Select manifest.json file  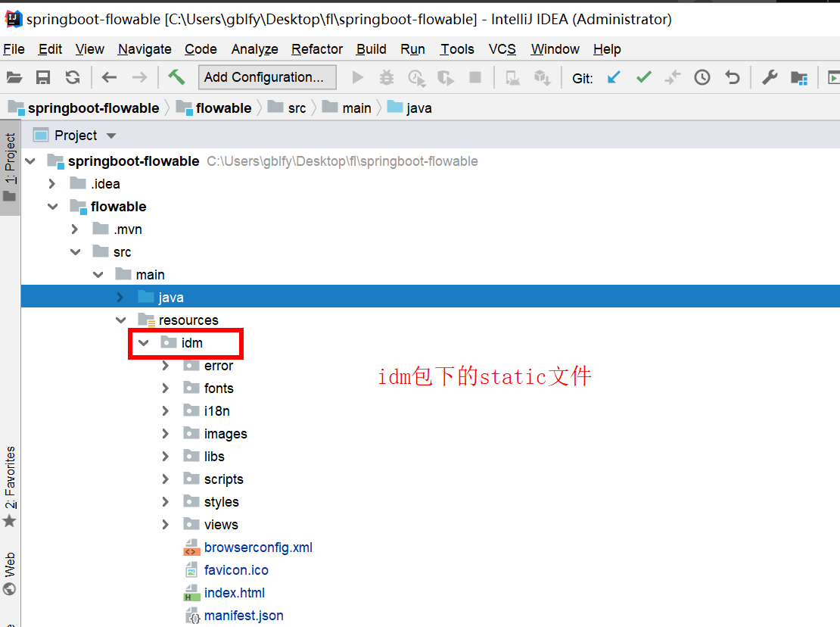click(x=243, y=616)
